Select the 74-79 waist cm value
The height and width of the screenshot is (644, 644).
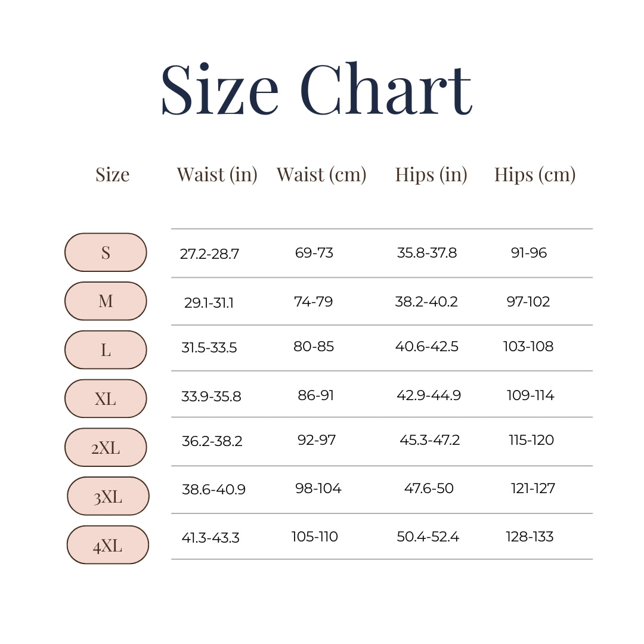point(314,302)
